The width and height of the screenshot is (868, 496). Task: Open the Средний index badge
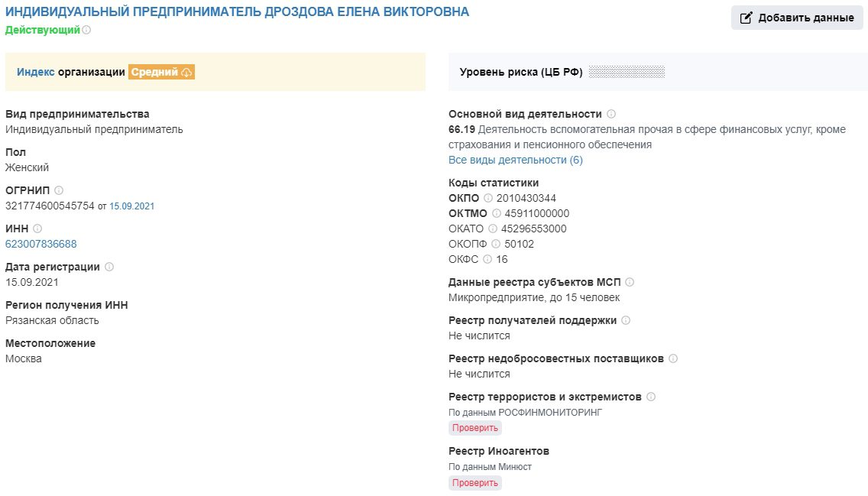point(161,72)
